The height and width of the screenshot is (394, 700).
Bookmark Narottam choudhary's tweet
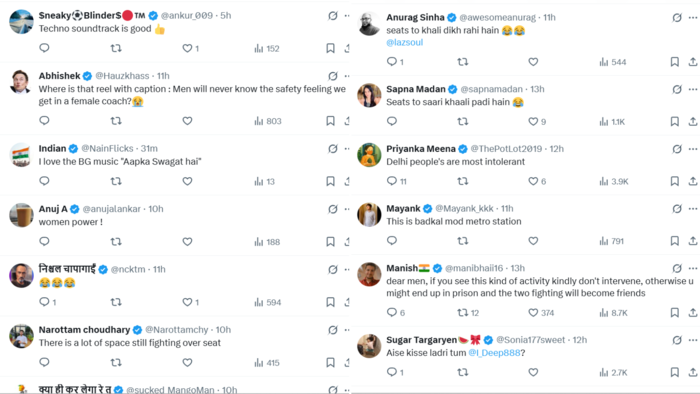[330, 362]
